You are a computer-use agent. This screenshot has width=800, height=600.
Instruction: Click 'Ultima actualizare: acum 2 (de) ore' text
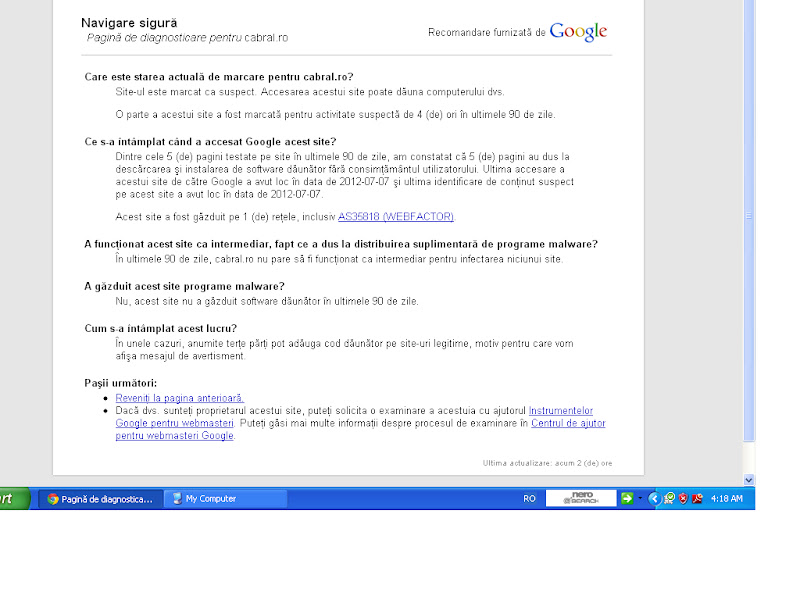coord(547,463)
